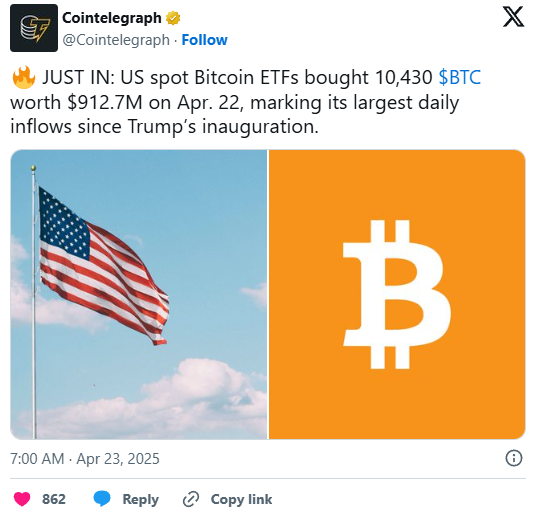Open the 7:00 AM Apr 23, 2025 timestamp
Viewport: 533px width, 512px height.
85,459
